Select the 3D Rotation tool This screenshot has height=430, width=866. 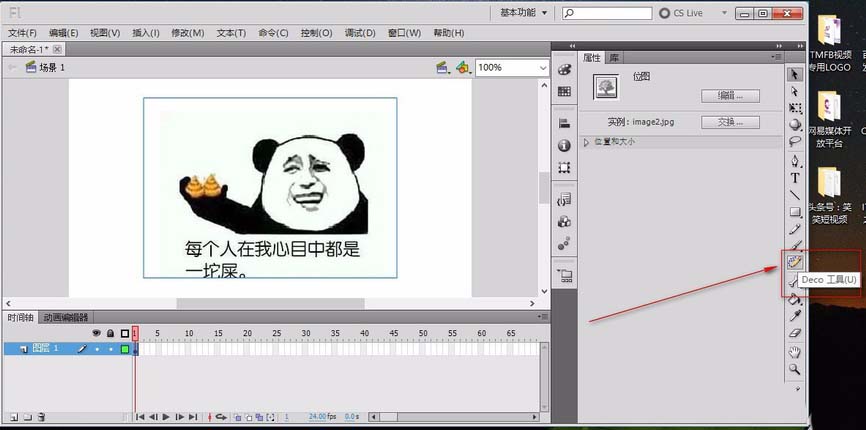click(x=794, y=124)
